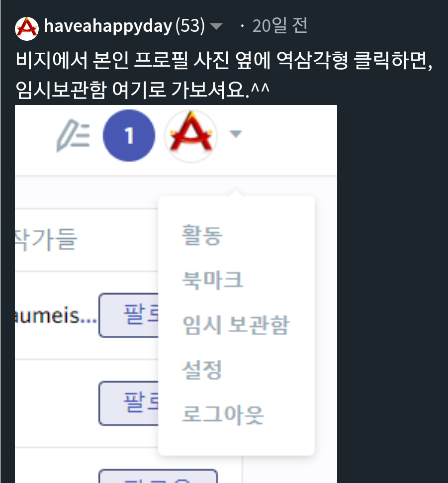Click the partially visible follow button at bottom
The width and height of the screenshot is (448, 483).
pos(158,476)
